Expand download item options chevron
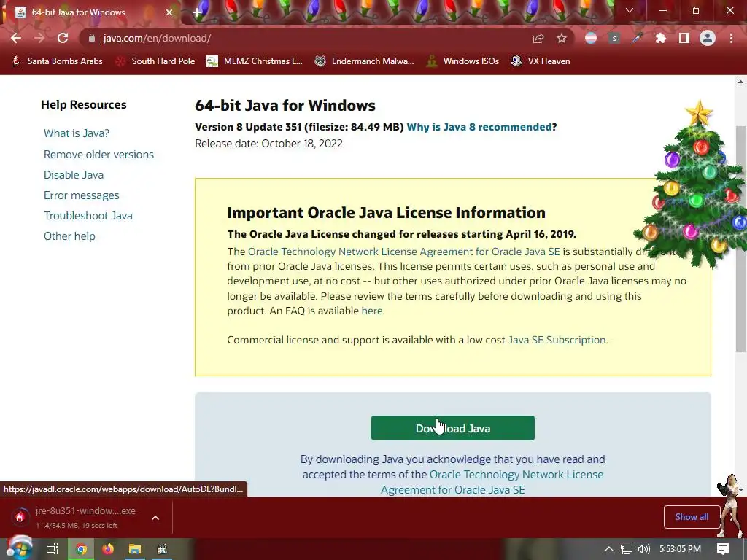 155,518
